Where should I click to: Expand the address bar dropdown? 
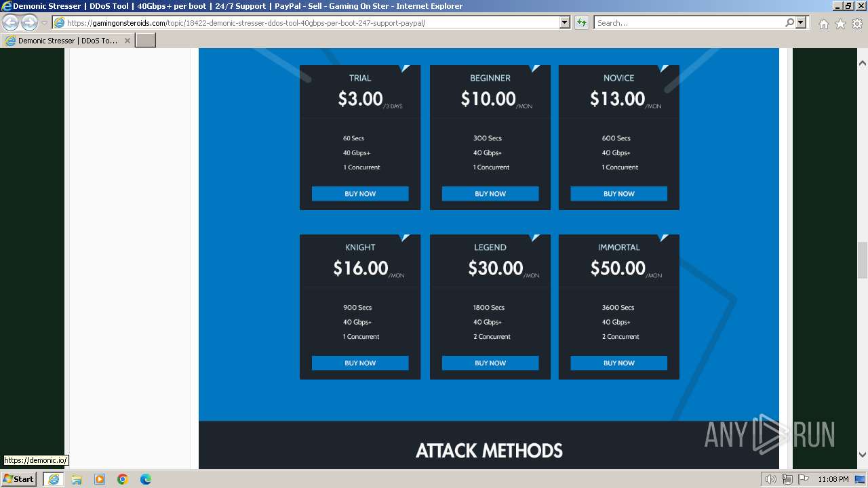564,22
